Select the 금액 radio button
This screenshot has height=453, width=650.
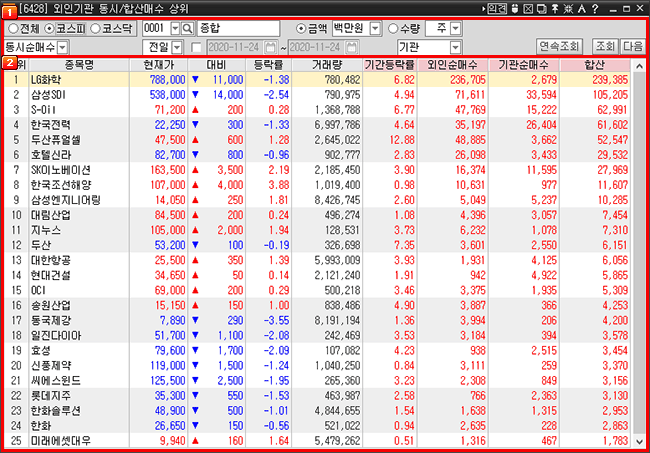[301, 28]
